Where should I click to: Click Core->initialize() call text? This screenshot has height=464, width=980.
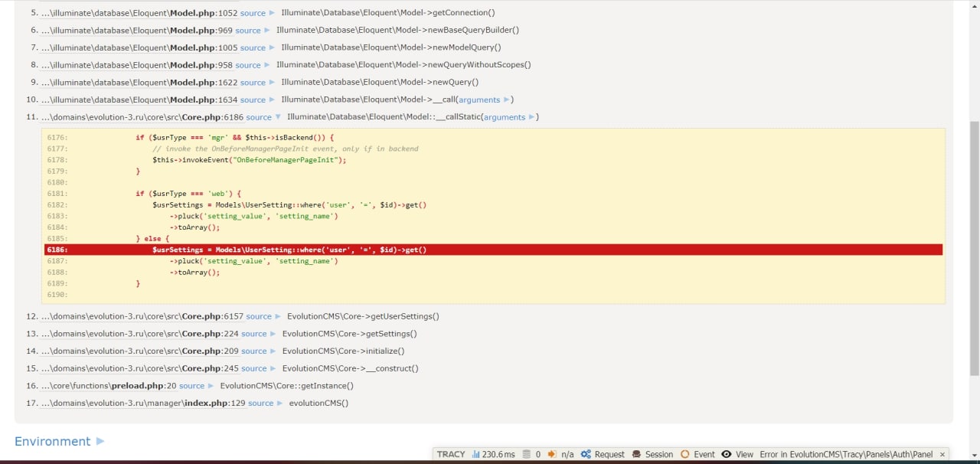click(343, 351)
